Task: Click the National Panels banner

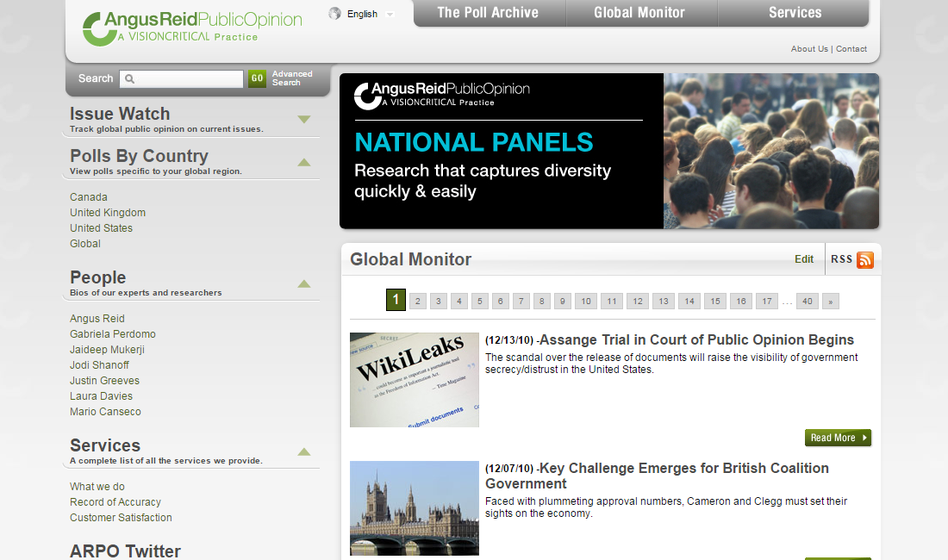Action: click(609, 151)
